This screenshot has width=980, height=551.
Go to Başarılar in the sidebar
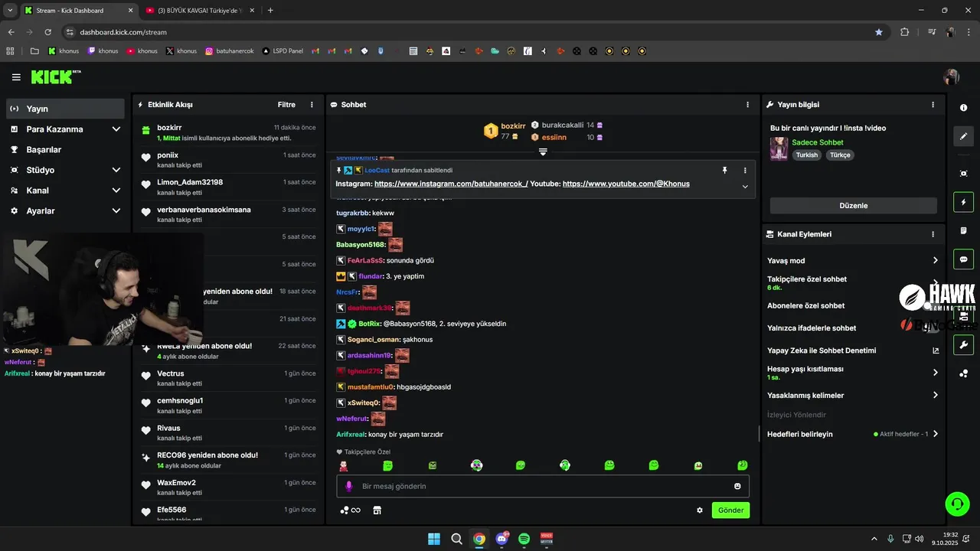tap(65, 150)
